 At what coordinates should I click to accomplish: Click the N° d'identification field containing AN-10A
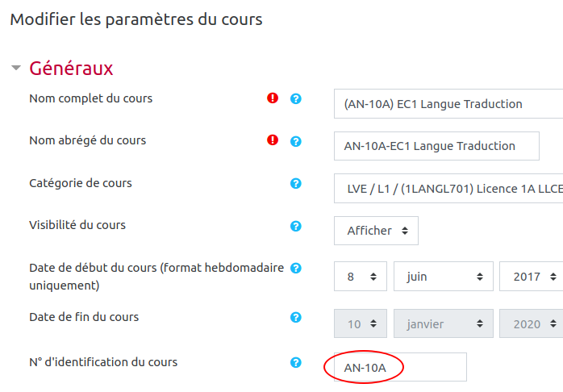[x=394, y=368]
